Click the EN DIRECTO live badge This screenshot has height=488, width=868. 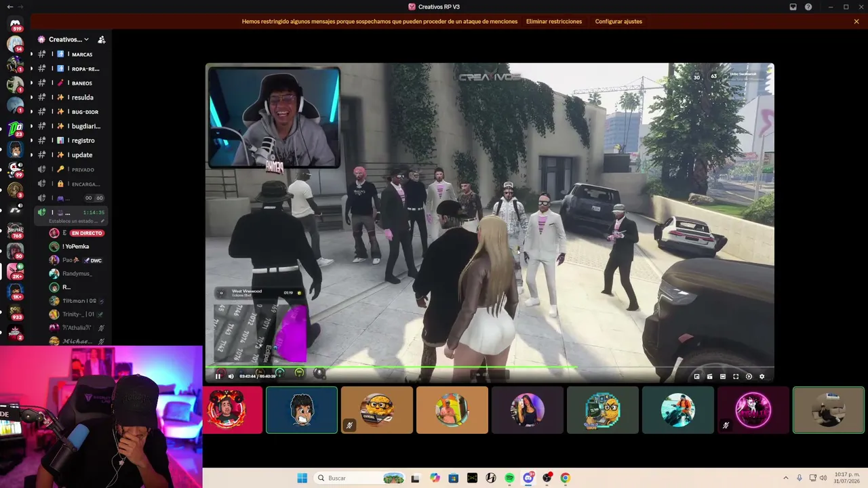[x=87, y=233]
